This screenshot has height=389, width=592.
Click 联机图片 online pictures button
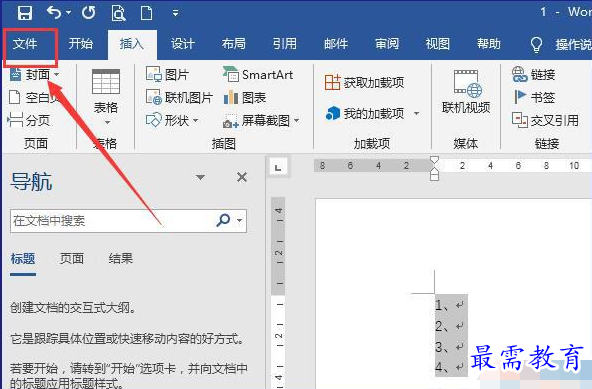(x=179, y=97)
